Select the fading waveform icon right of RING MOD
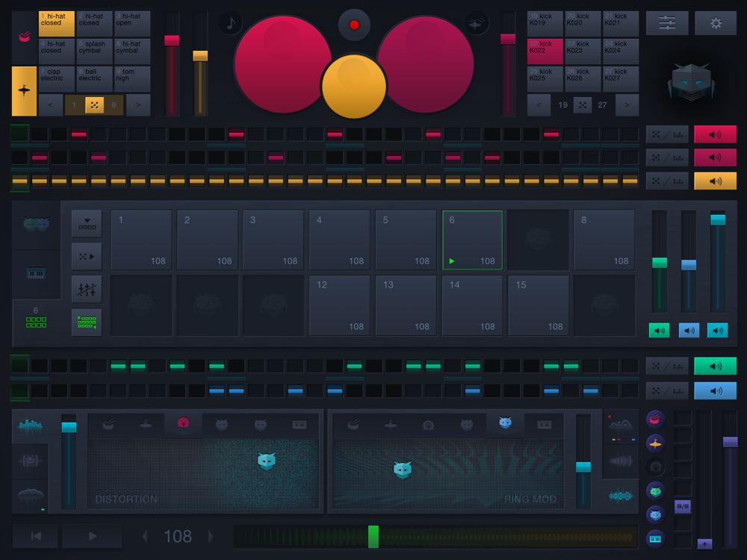 [620, 461]
